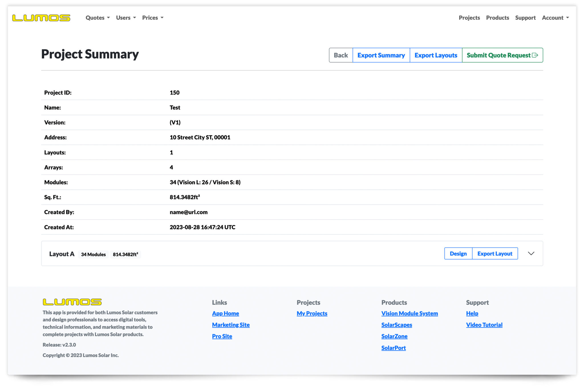Open the Marketing Site footer link
584x392 pixels.
coord(231,325)
